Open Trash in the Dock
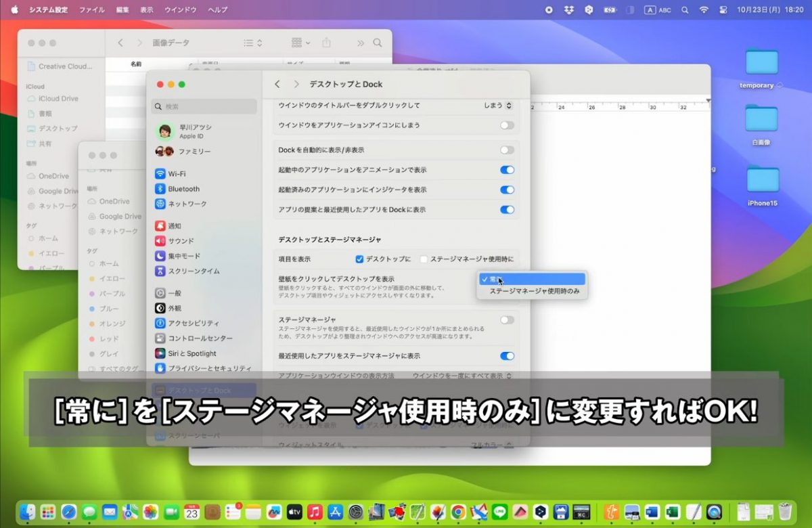812x528 pixels. [x=785, y=512]
